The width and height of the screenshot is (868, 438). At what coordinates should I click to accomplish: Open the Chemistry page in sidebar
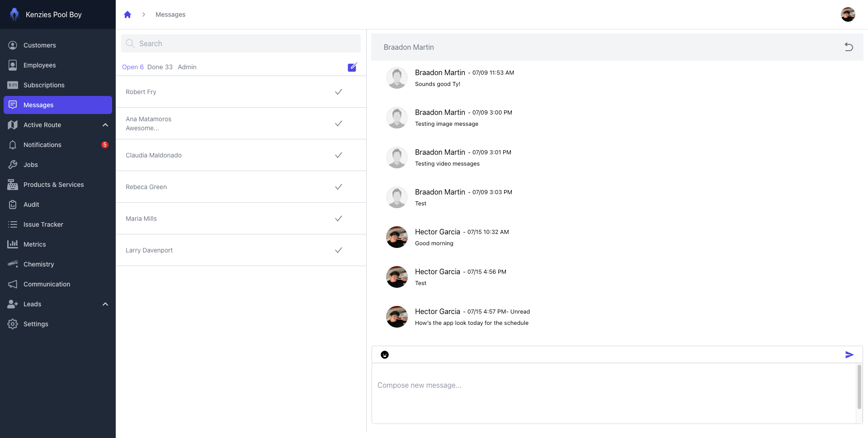(x=39, y=264)
